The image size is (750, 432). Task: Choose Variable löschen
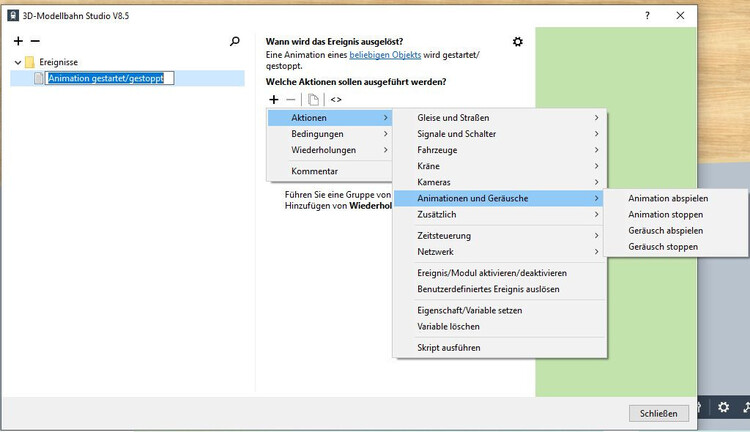pyautogui.click(x=499, y=326)
